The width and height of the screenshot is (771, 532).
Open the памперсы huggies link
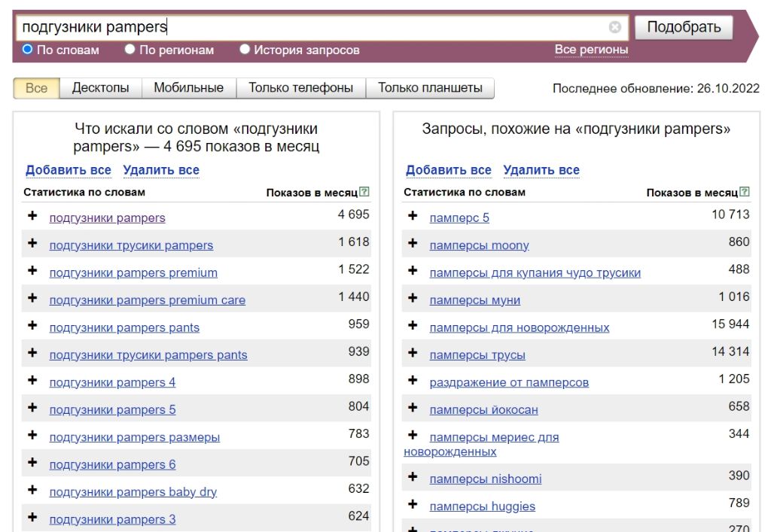483,506
